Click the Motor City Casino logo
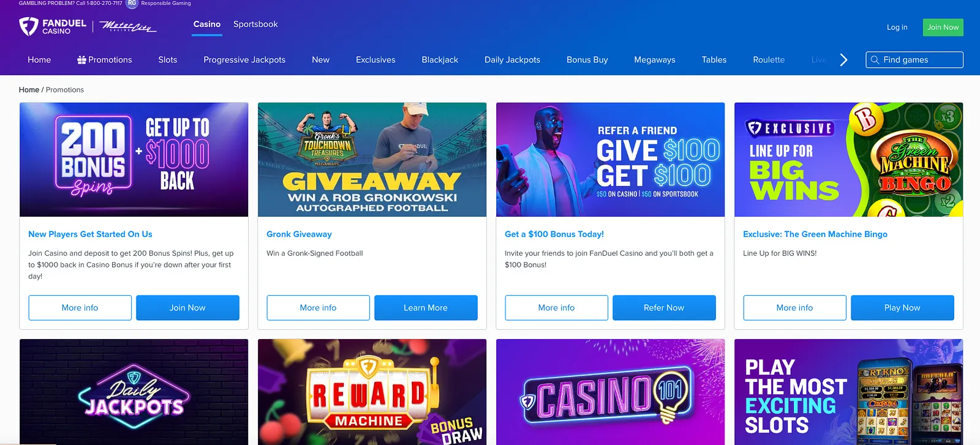The width and height of the screenshot is (980, 445). 127,27
